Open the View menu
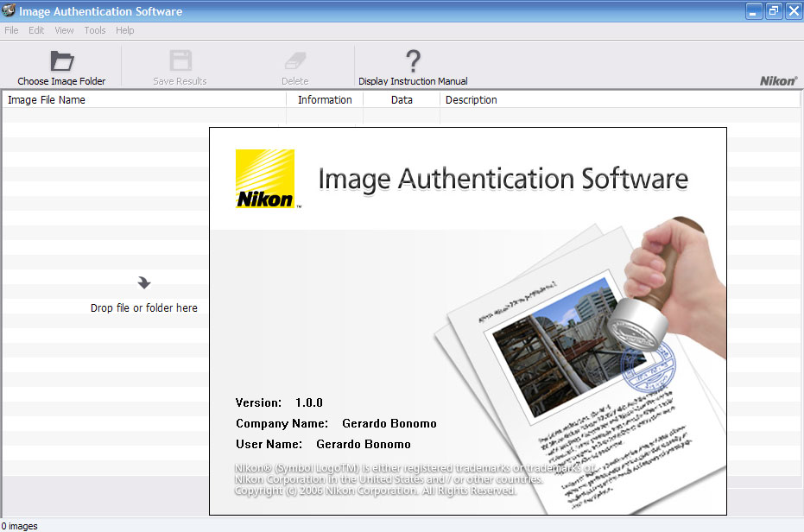Screen dimensions: 804x532 click(x=64, y=30)
